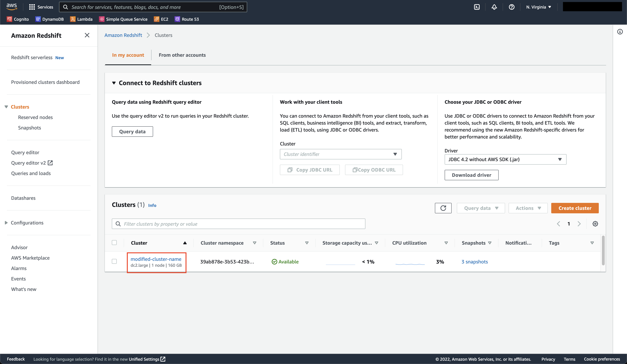This screenshot has height=364, width=627.
Task: Click the Create cluster button
Action: pyautogui.click(x=575, y=208)
